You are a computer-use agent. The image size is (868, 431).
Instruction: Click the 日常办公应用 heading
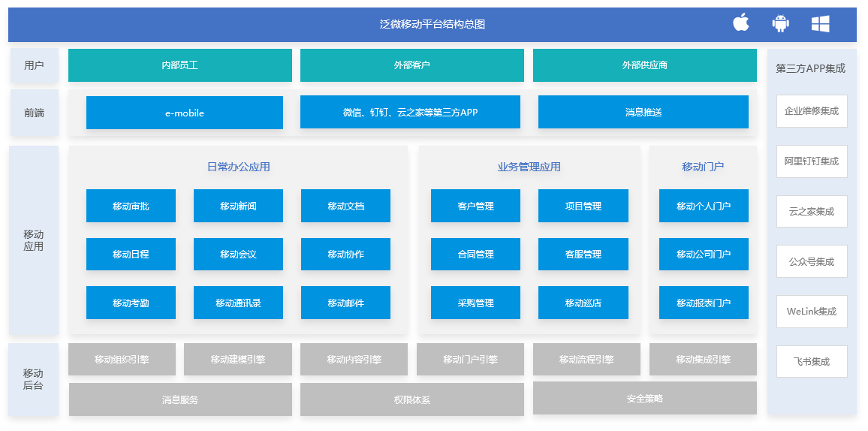(239, 167)
